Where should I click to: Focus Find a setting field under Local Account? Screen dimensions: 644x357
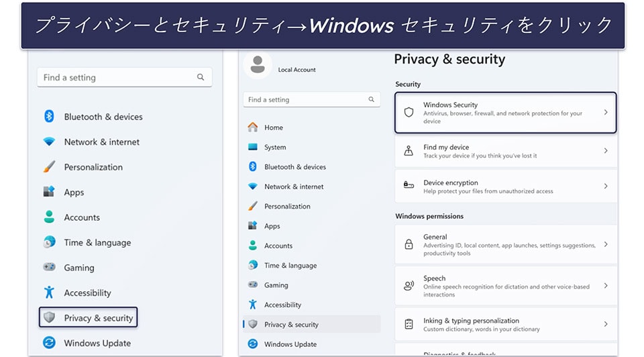click(x=312, y=99)
